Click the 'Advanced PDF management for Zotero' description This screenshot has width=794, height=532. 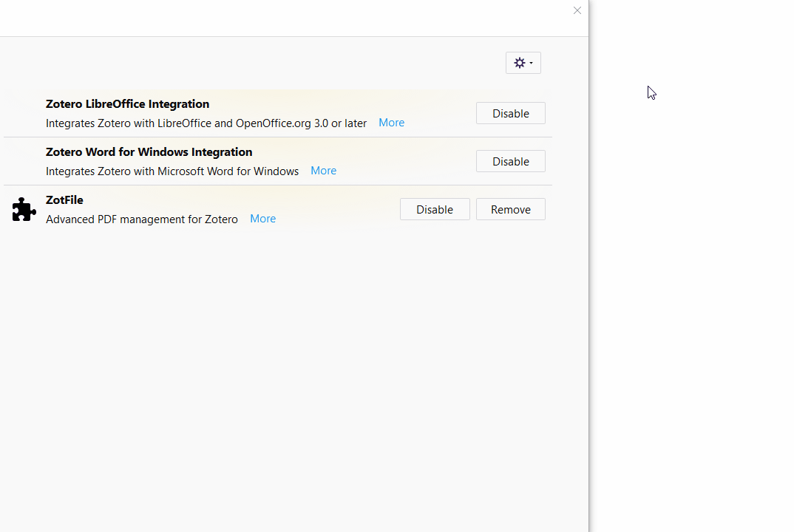tap(142, 219)
